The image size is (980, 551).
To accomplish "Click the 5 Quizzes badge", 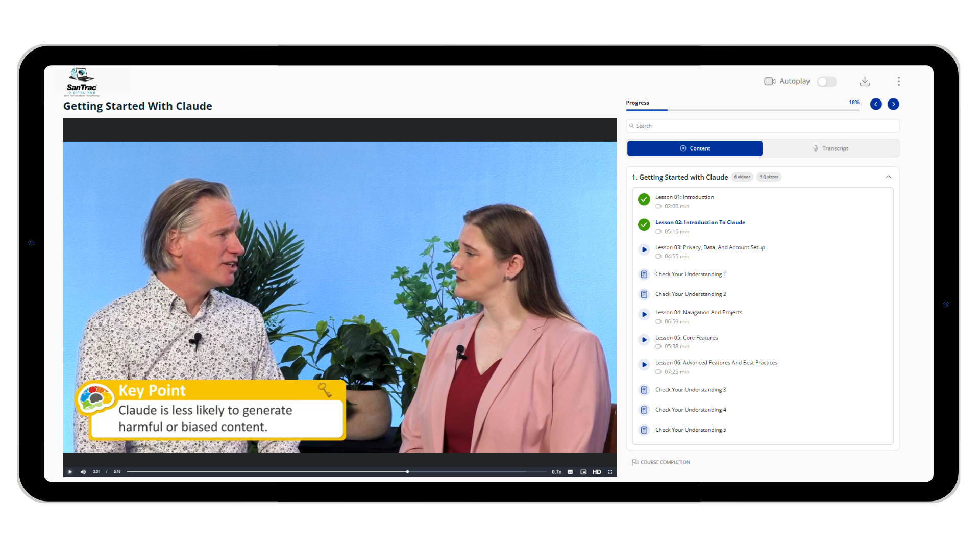I will tap(769, 177).
